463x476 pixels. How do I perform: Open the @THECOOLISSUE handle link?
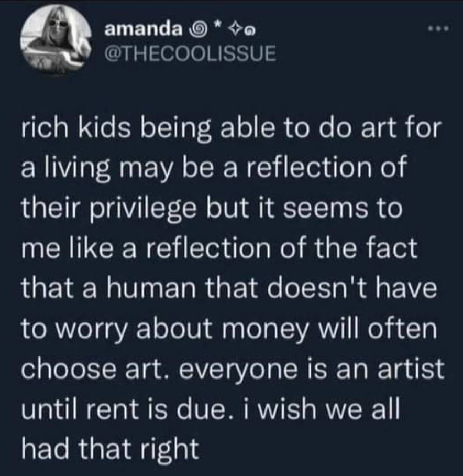tap(190, 55)
